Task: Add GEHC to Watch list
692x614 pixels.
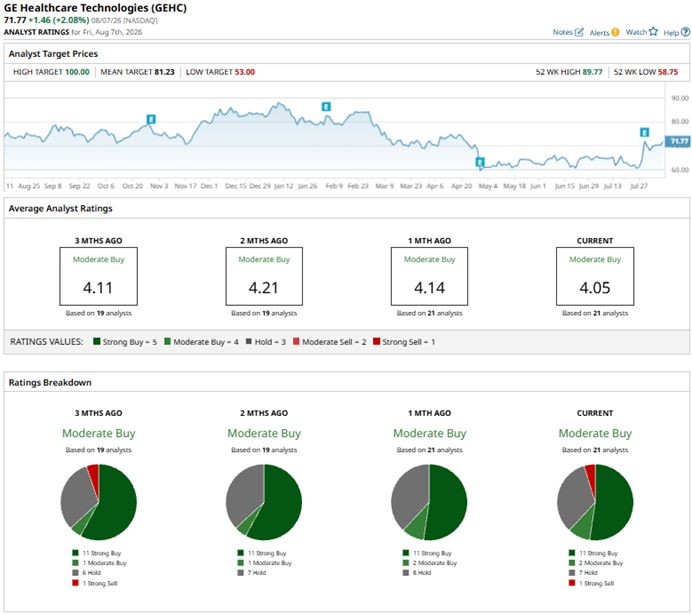Action: click(642, 32)
